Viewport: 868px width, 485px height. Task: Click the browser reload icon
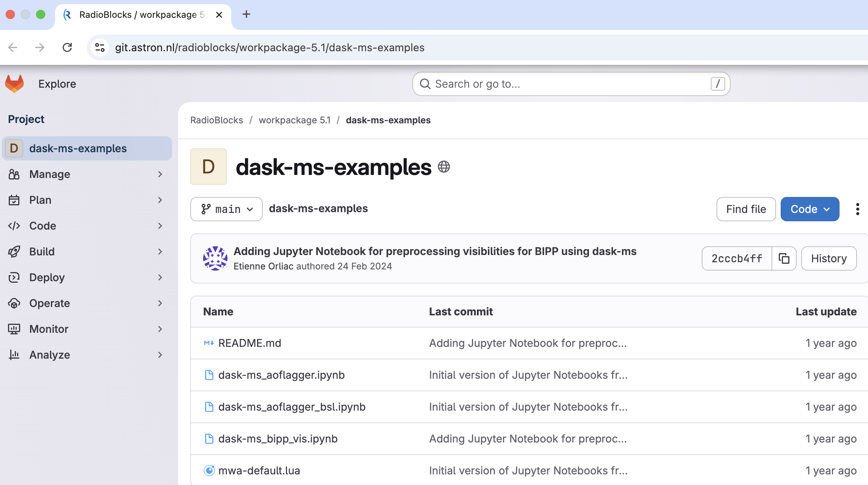(x=67, y=47)
